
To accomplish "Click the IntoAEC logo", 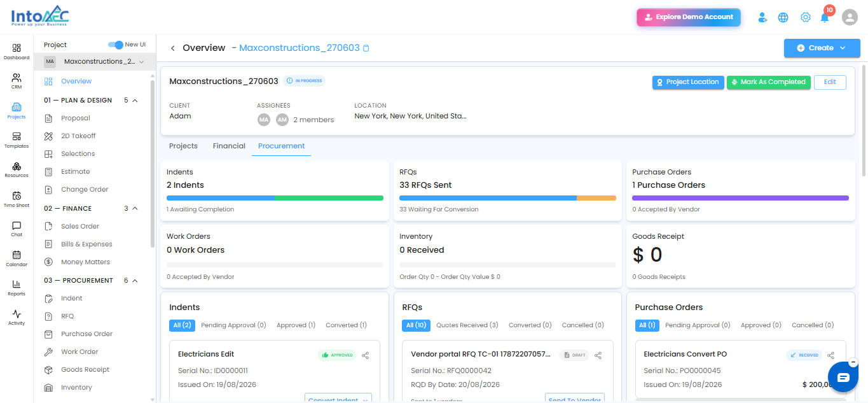I will tap(39, 17).
